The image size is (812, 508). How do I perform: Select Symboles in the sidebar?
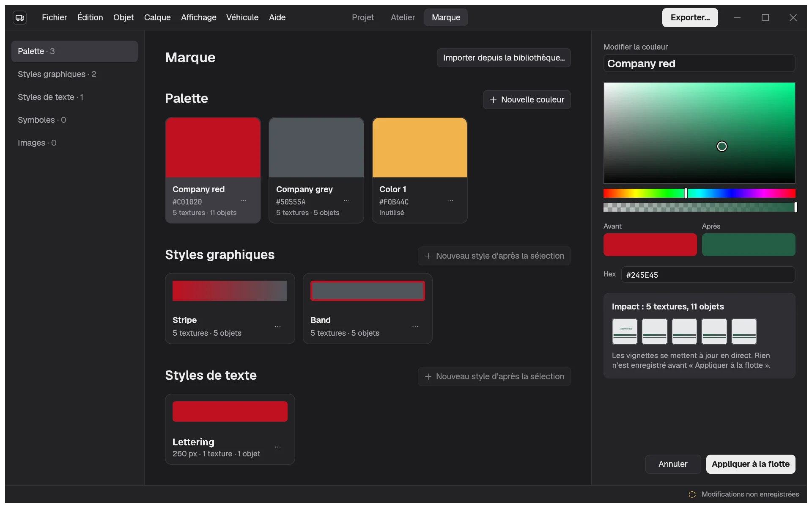click(74, 120)
